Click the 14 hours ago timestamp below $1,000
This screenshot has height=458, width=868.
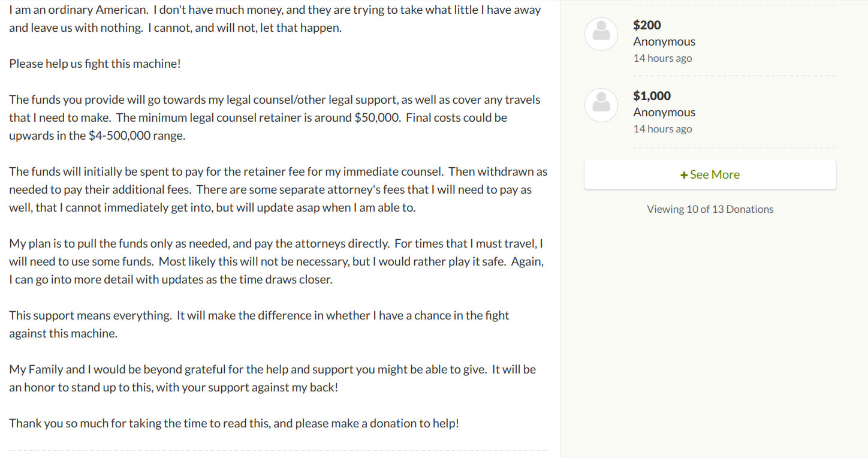click(x=662, y=129)
